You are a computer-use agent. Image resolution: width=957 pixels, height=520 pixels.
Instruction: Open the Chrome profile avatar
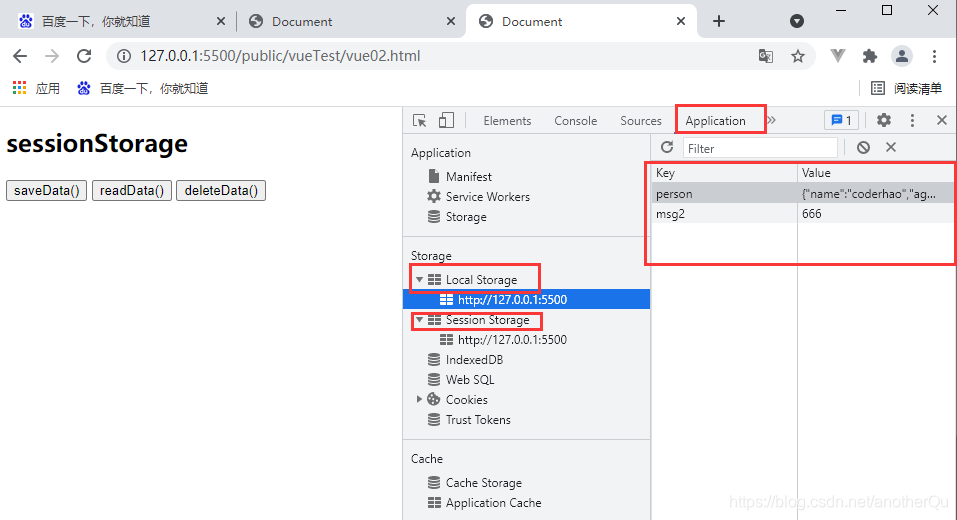click(901, 56)
